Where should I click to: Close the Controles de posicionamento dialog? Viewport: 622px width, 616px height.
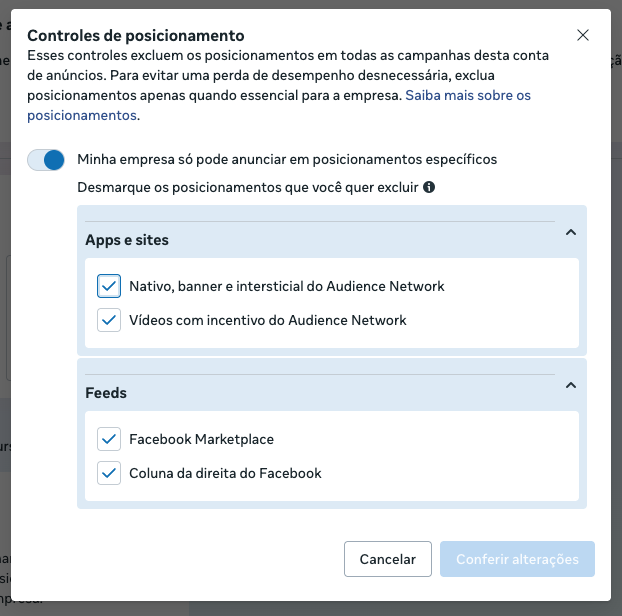pyautogui.click(x=584, y=36)
